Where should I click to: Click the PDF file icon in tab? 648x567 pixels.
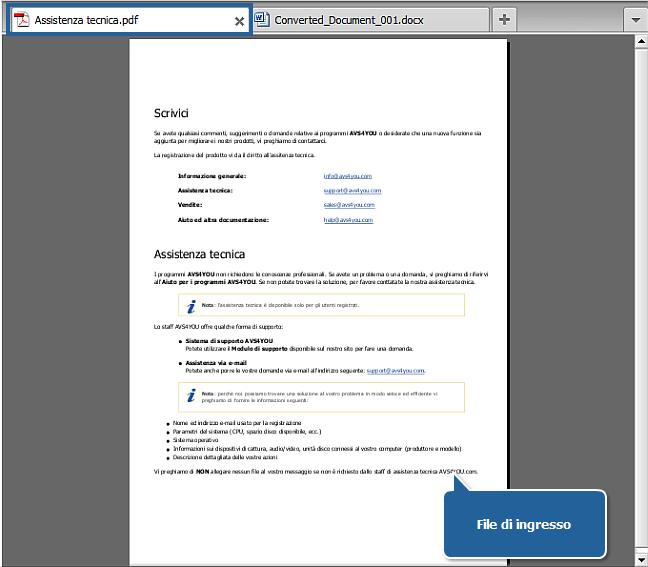[21, 19]
